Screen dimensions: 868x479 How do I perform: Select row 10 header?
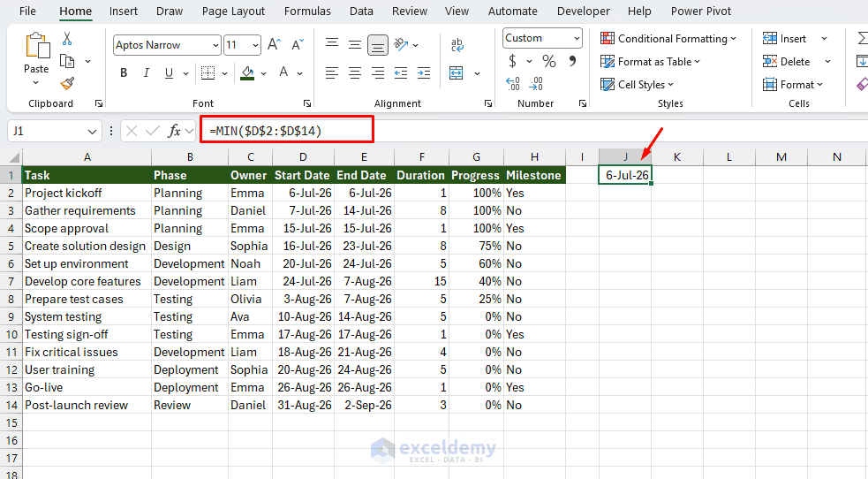(x=11, y=334)
